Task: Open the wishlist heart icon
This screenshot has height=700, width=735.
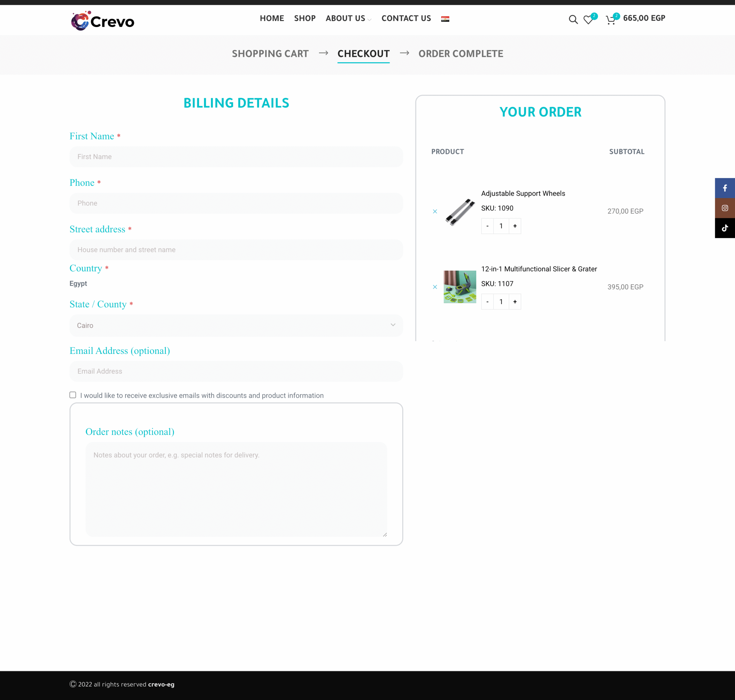Action: 588,20
